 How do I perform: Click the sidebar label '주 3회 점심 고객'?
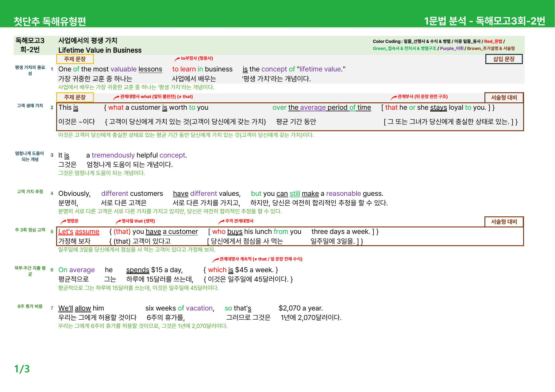[x=30, y=230]
